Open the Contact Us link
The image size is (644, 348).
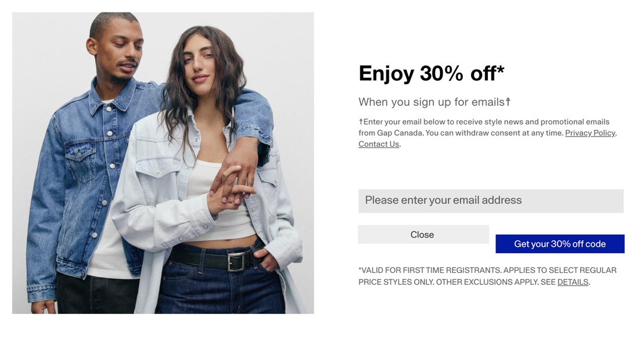(x=379, y=144)
